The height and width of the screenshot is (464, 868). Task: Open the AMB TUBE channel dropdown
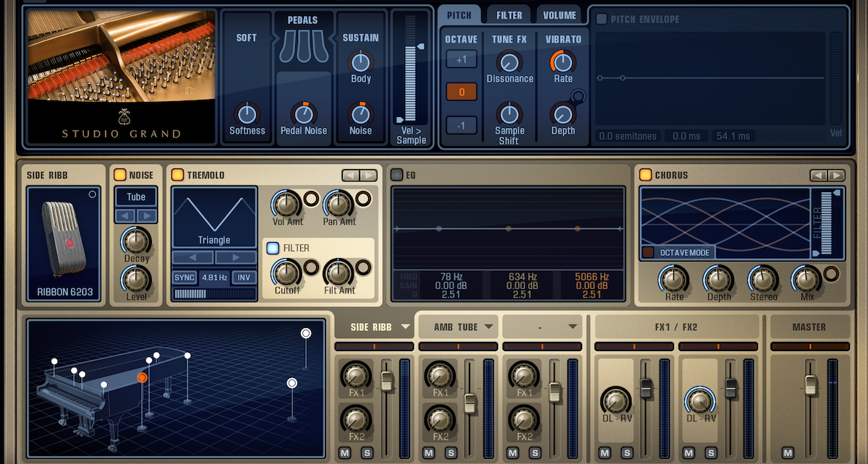[x=457, y=327]
